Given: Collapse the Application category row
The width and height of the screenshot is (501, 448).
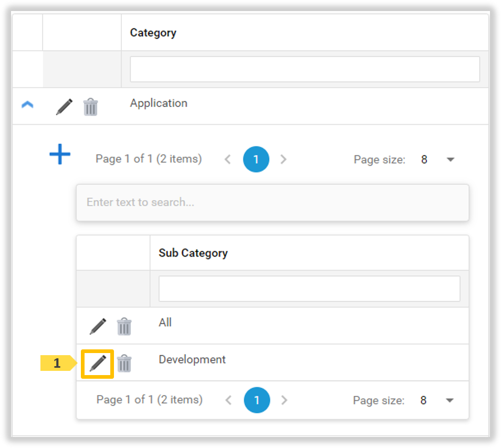Looking at the screenshot, I should point(27,104).
